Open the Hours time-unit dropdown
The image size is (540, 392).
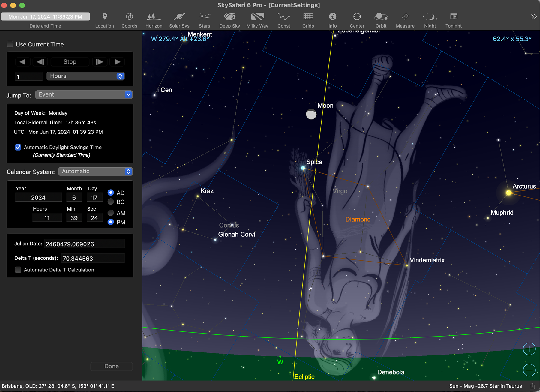pyautogui.click(x=85, y=76)
